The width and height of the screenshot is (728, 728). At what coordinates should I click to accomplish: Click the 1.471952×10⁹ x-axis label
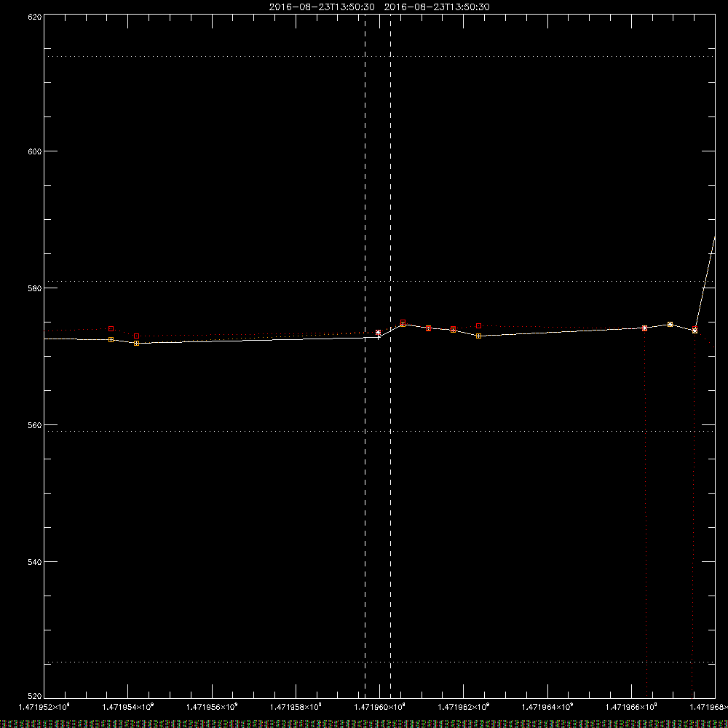coord(44,707)
